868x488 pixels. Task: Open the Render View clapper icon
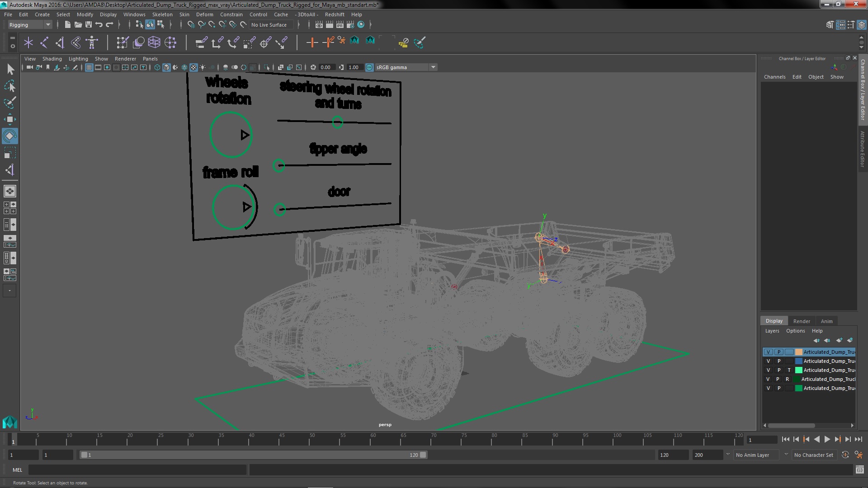pos(319,24)
